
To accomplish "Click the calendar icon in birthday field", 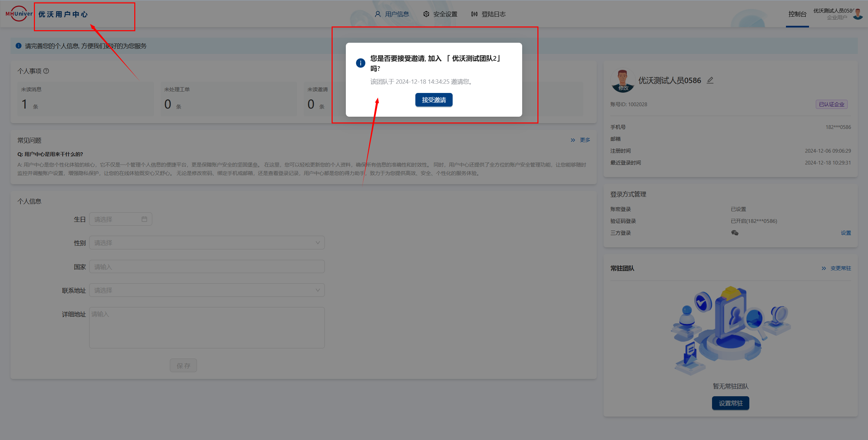I will point(144,219).
